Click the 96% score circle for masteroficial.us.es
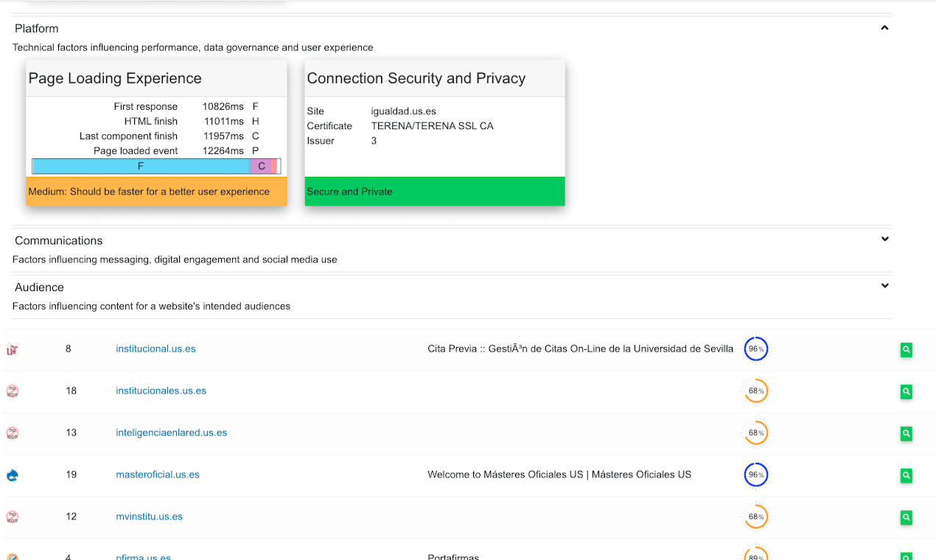The width and height of the screenshot is (936, 560). (x=756, y=475)
